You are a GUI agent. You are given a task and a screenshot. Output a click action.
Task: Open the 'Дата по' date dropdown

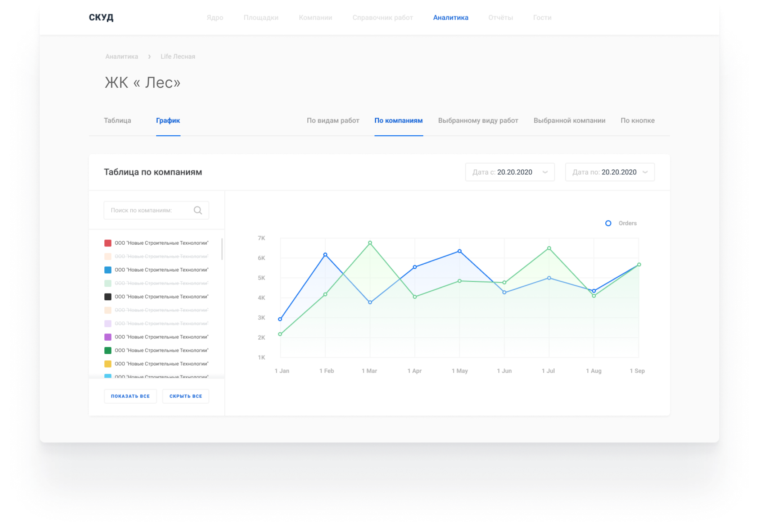[x=610, y=172]
